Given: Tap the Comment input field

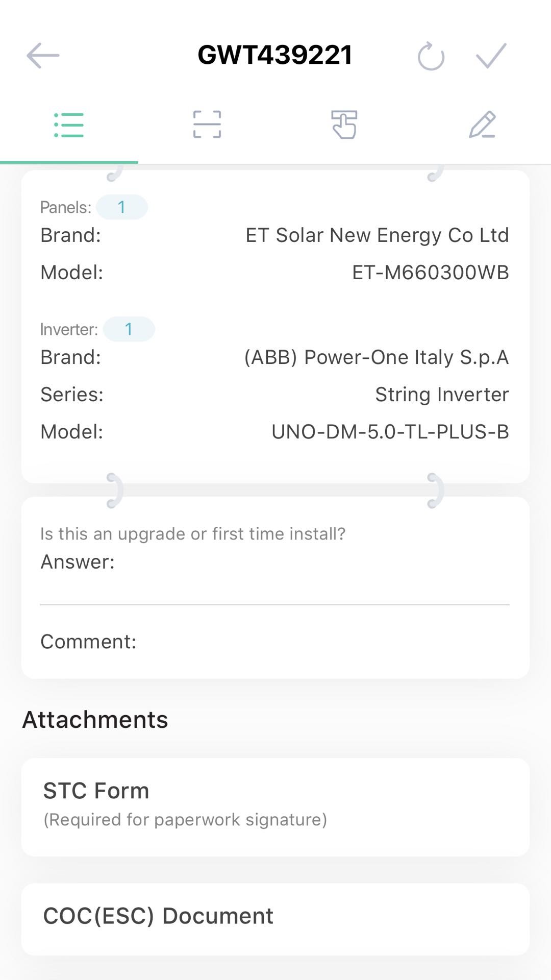Looking at the screenshot, I should tap(321, 642).
